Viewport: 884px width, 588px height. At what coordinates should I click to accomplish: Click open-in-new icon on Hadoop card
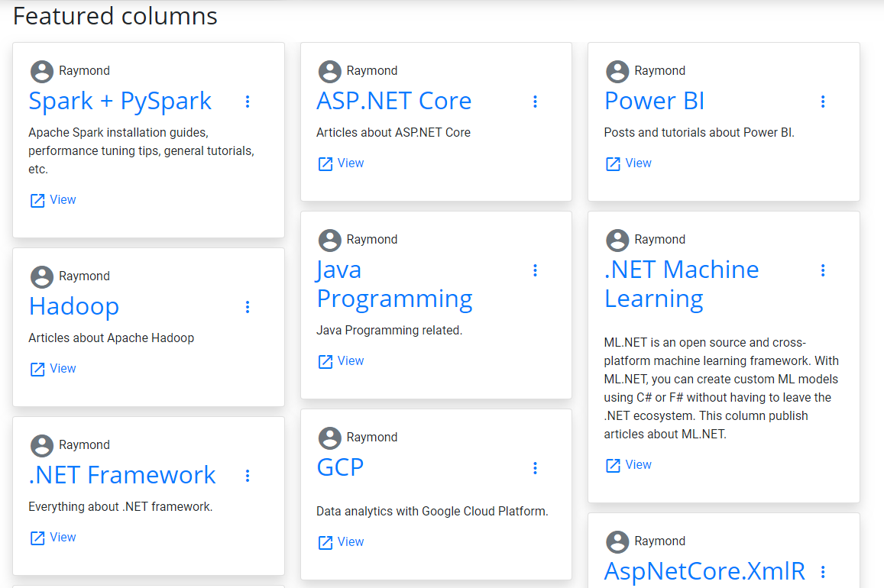pos(37,370)
